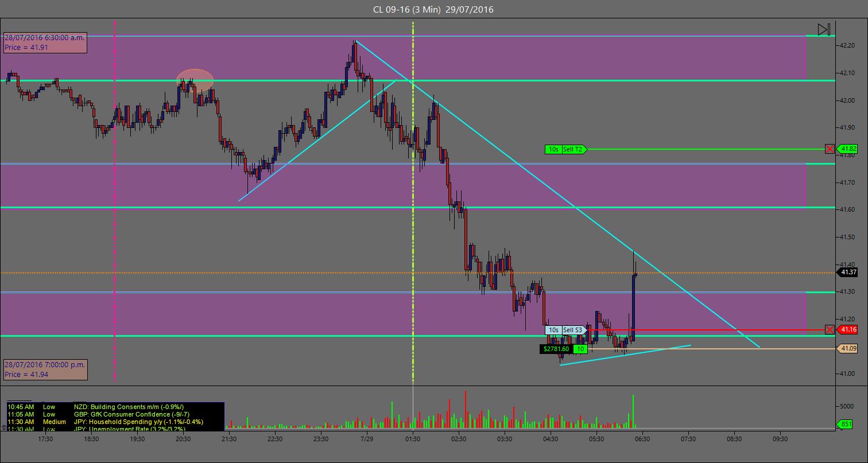
Task: Click the 20:30 time axis label
Action: [183, 439]
